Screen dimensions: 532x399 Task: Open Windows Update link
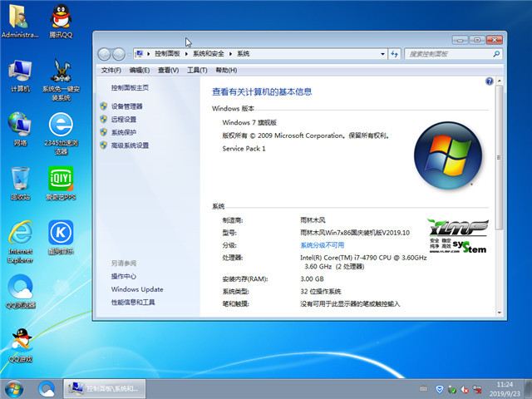pos(137,289)
